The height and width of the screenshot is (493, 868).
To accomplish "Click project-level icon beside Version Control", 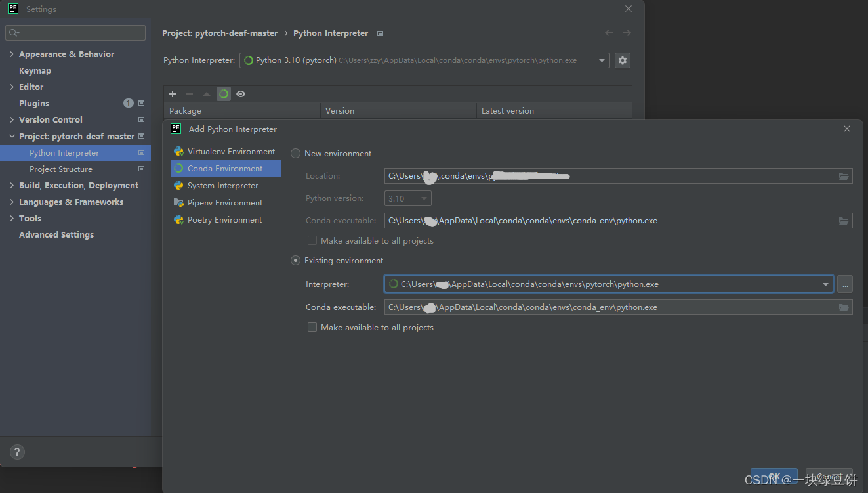I will 141,119.
